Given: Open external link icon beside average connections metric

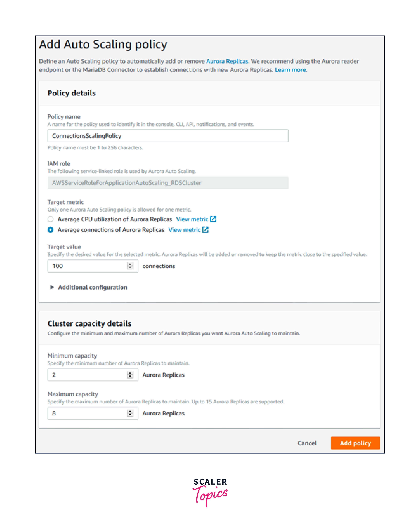Looking at the screenshot, I should click(x=205, y=230).
